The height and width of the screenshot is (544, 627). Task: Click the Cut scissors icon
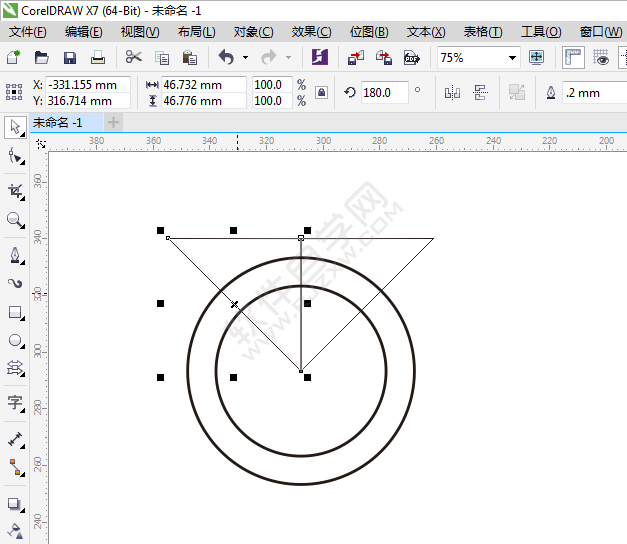coord(134,58)
